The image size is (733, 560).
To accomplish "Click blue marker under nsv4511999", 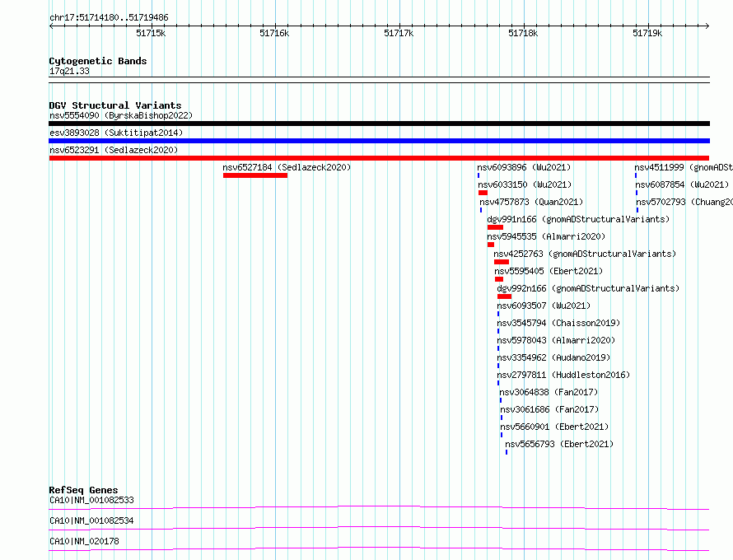I will pos(636,175).
